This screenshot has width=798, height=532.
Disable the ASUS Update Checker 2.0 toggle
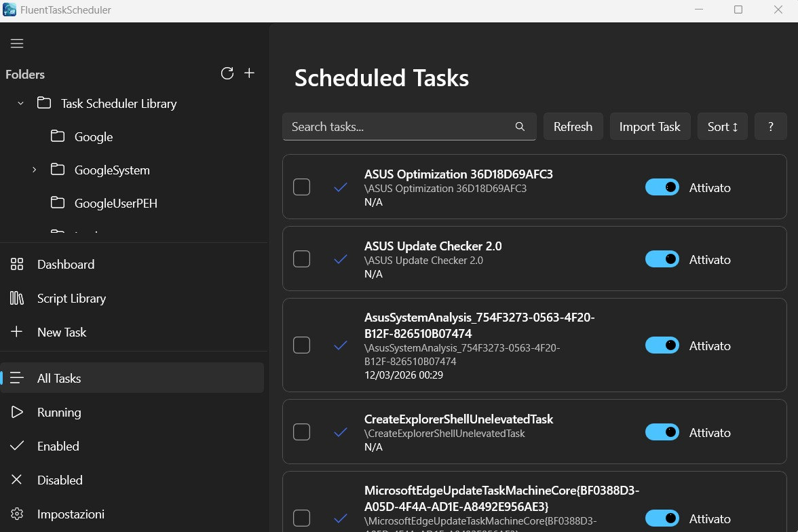click(x=662, y=259)
